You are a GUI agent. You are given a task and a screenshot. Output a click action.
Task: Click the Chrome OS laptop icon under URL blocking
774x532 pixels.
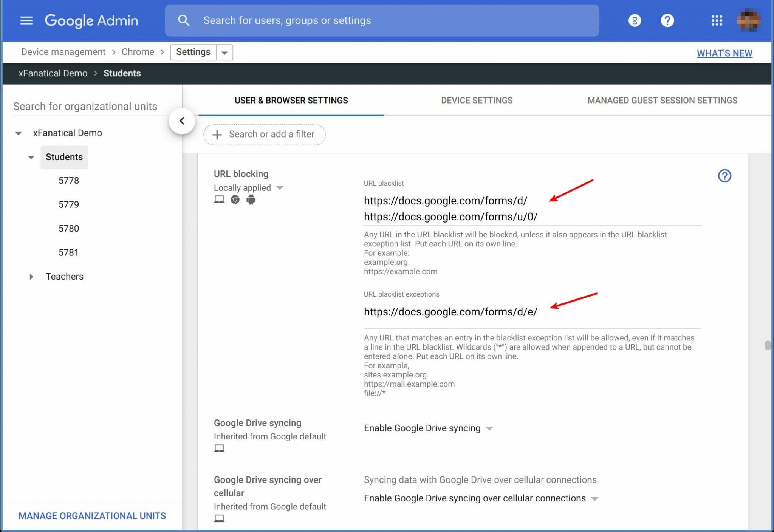click(219, 199)
